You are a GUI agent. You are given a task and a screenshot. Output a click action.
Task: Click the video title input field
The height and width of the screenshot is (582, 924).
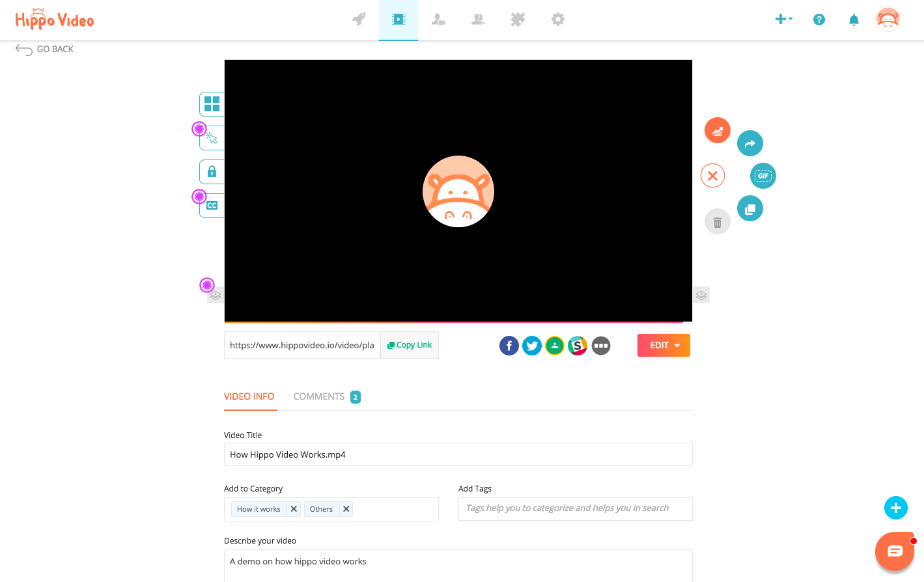point(458,454)
